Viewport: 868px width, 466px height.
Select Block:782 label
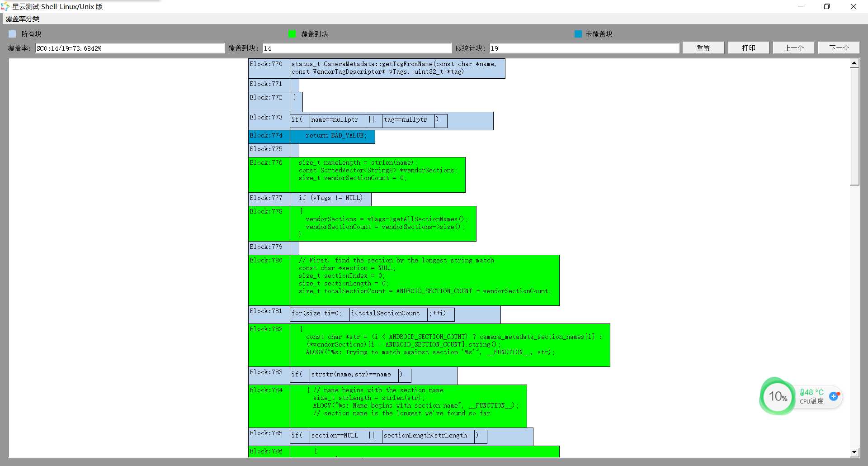pos(269,345)
